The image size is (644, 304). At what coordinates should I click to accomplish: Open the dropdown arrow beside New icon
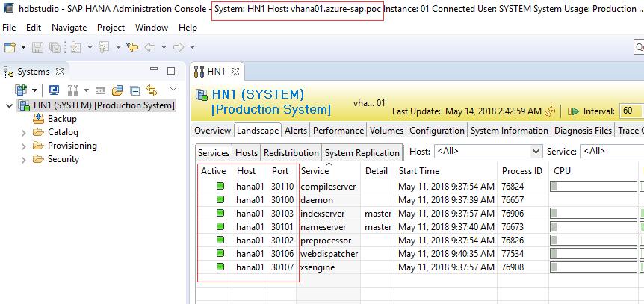[x=23, y=47]
